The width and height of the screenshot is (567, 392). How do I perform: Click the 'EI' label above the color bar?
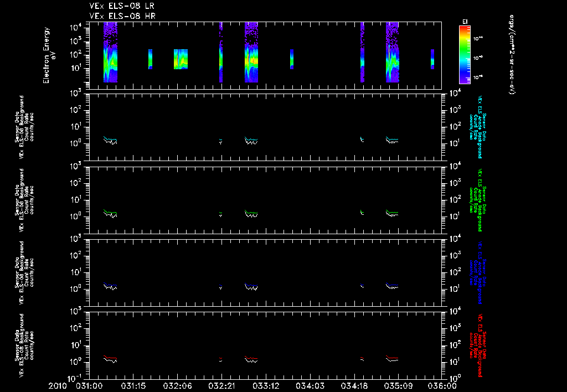[465, 22]
